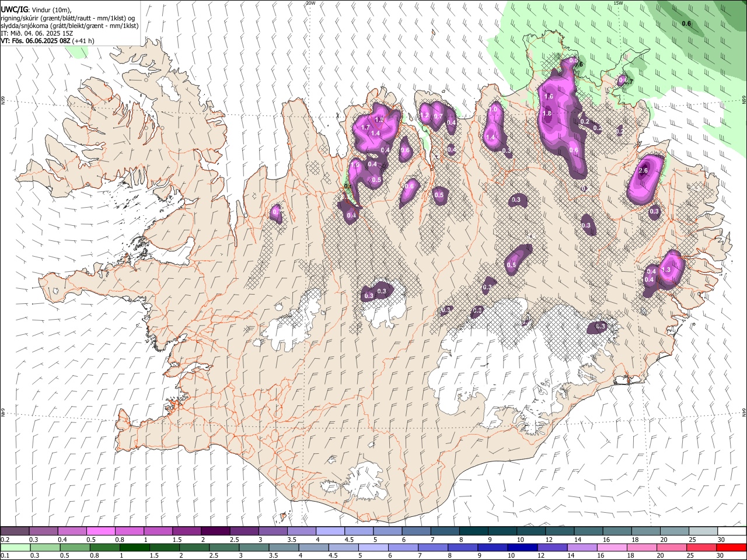Image resolution: width=747 pixels, height=560 pixels.
Task: Click the '30' label on the upper scale
Action: pyautogui.click(x=721, y=540)
